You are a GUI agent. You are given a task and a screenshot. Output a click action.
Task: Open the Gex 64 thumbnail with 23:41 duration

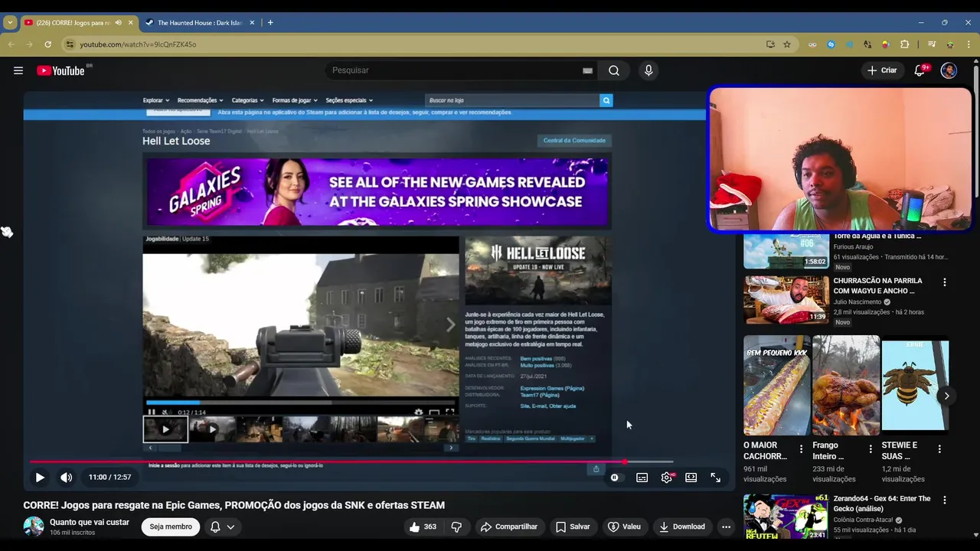pos(786,517)
